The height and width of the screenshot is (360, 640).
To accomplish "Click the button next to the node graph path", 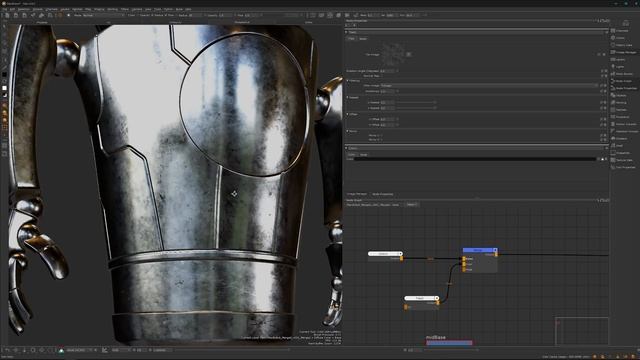I will (411, 204).
